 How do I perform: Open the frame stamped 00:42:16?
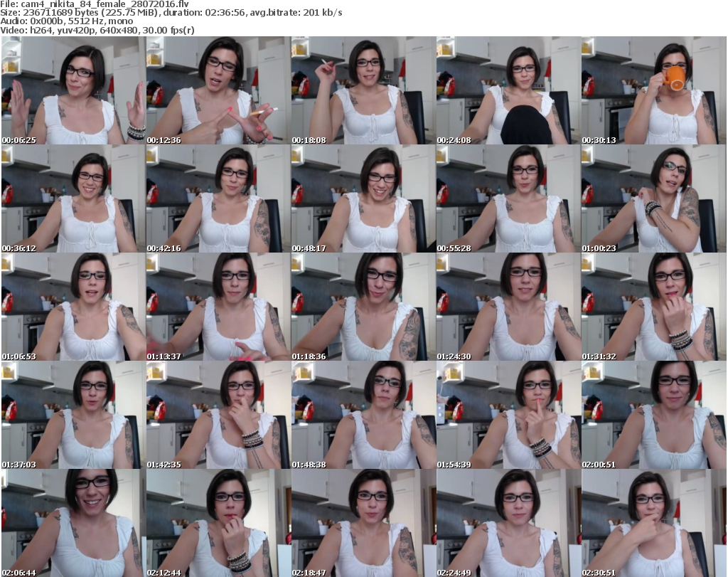(x=218, y=198)
